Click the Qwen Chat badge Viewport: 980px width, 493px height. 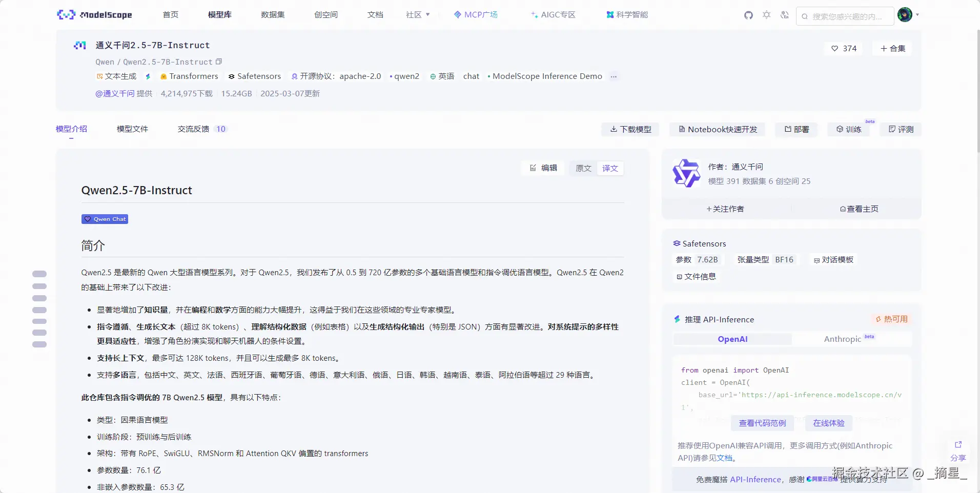105,219
